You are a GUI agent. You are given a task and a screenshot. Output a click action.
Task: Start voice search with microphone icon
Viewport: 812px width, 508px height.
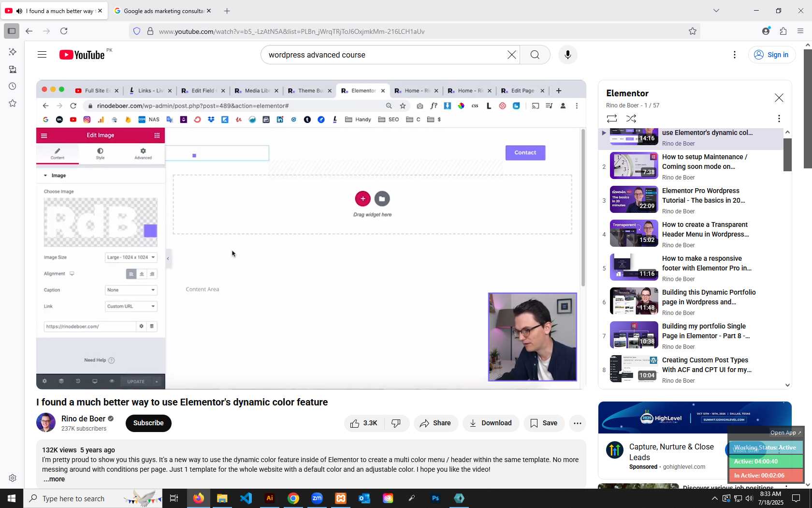(568, 55)
